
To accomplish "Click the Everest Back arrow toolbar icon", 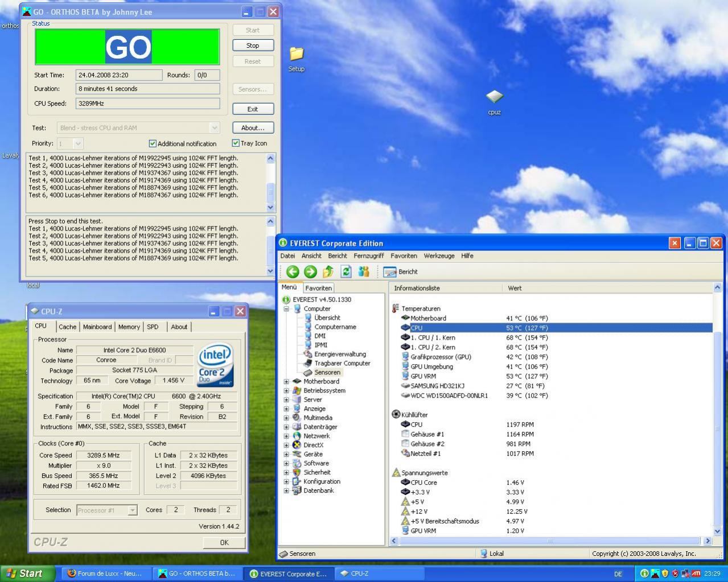I will pyautogui.click(x=293, y=271).
